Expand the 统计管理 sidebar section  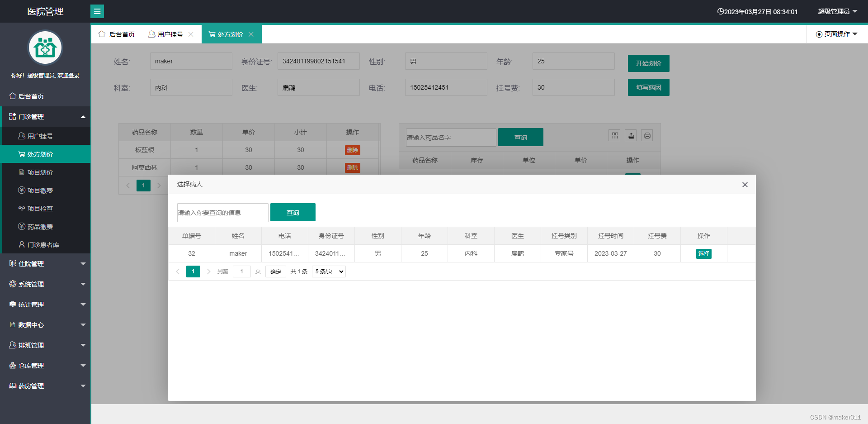click(45, 304)
